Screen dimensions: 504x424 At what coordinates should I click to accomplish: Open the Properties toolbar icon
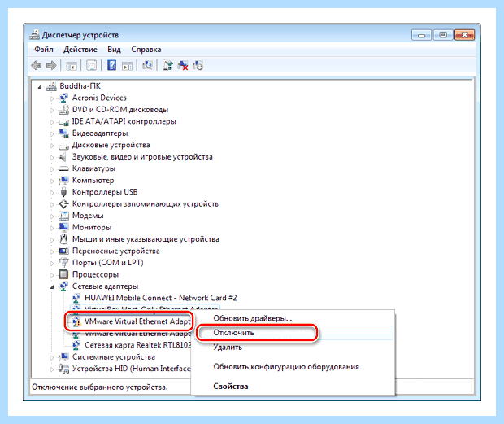92,66
